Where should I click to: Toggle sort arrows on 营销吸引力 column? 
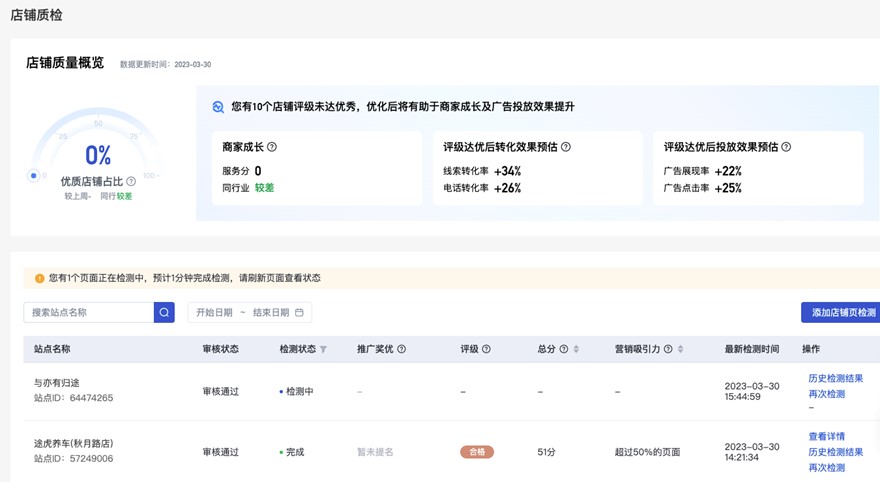(x=681, y=349)
